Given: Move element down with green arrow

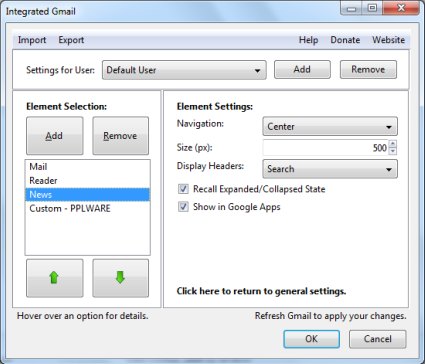Looking at the screenshot, I should 121,278.
